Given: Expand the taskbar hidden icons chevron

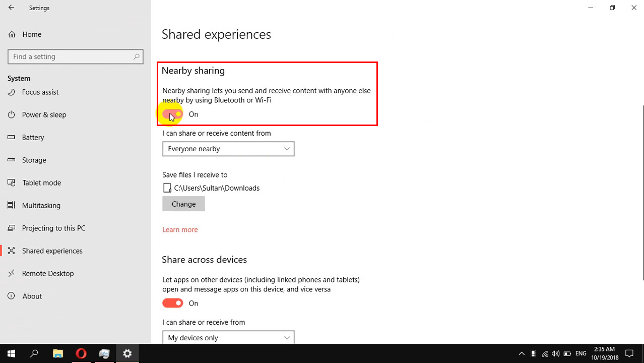Looking at the screenshot, I should point(522,353).
